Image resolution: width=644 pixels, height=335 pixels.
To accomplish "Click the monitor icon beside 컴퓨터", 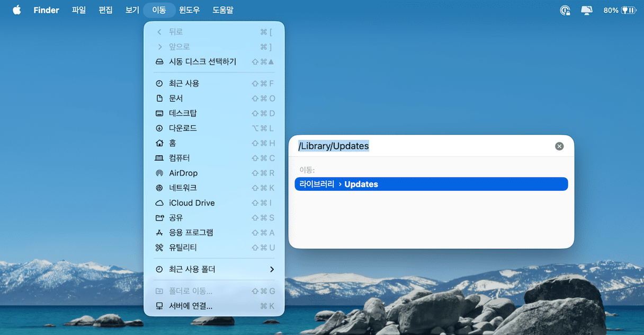I will click(159, 157).
